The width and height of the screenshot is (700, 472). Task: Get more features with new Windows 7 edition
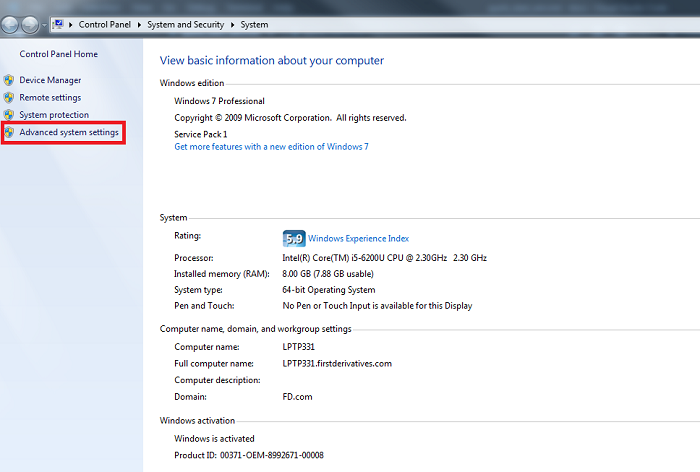(x=271, y=146)
